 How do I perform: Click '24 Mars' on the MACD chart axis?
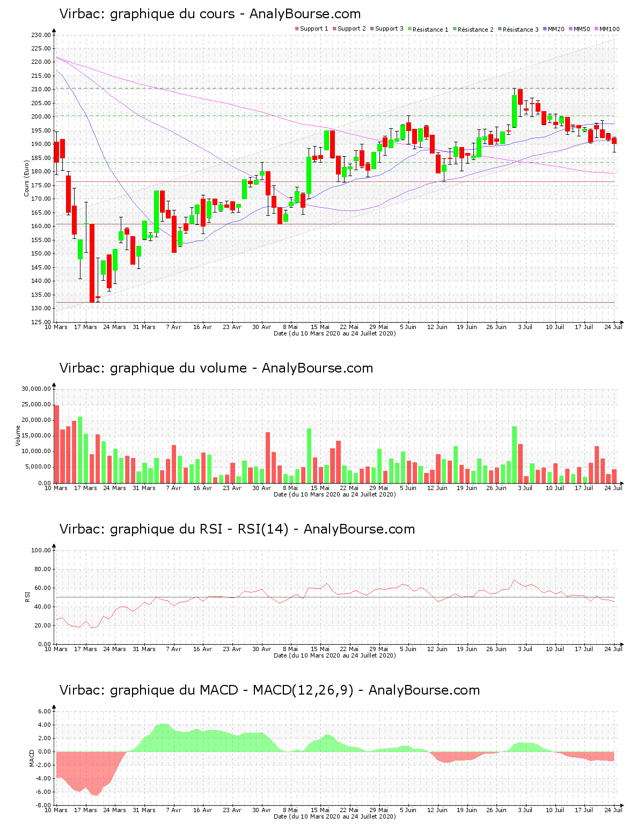coord(114,810)
